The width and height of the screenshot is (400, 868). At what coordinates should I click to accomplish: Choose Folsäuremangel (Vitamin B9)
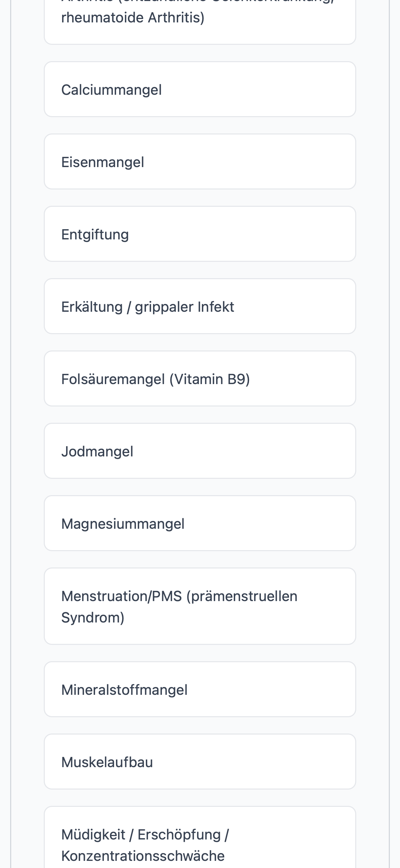click(x=200, y=379)
